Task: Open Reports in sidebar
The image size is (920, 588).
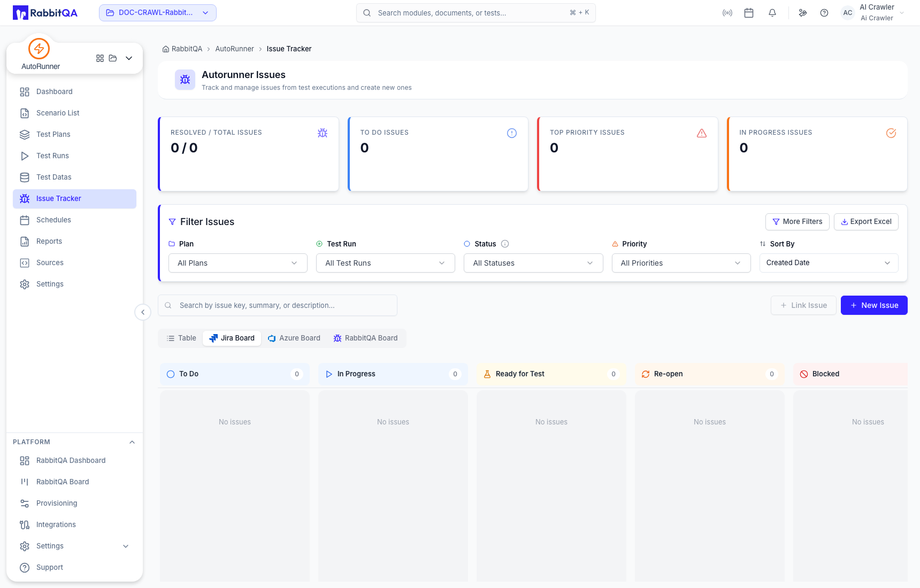Action: click(74, 242)
